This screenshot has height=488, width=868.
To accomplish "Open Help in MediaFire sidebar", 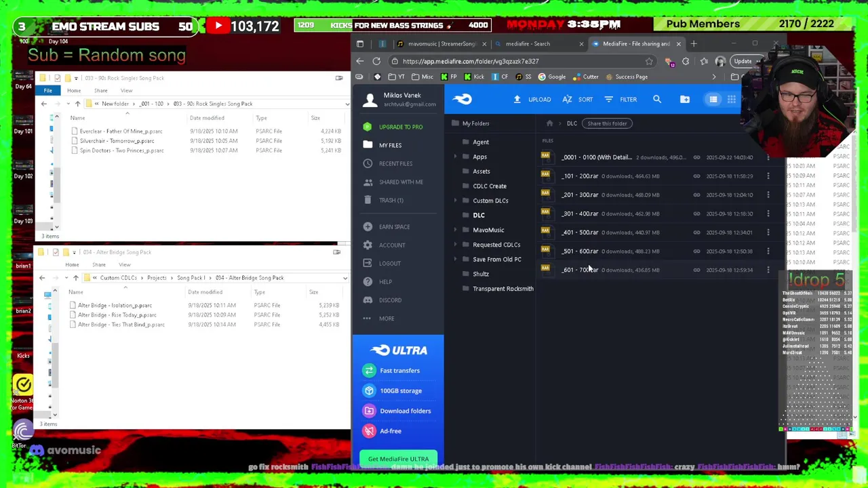I will (x=378, y=282).
